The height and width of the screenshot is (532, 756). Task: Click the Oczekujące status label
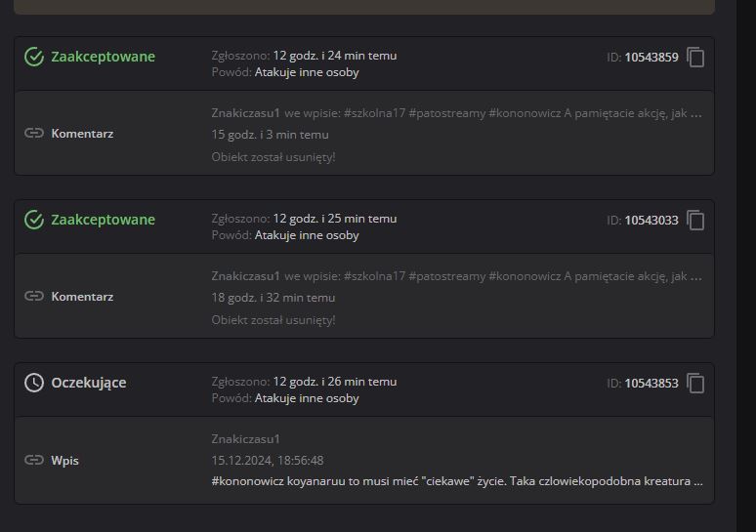tap(88, 383)
